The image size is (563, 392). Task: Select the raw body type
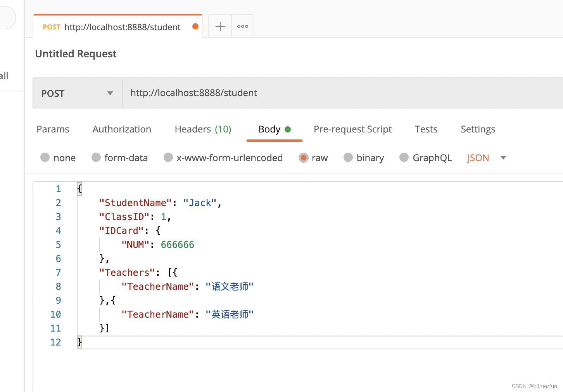pos(313,158)
